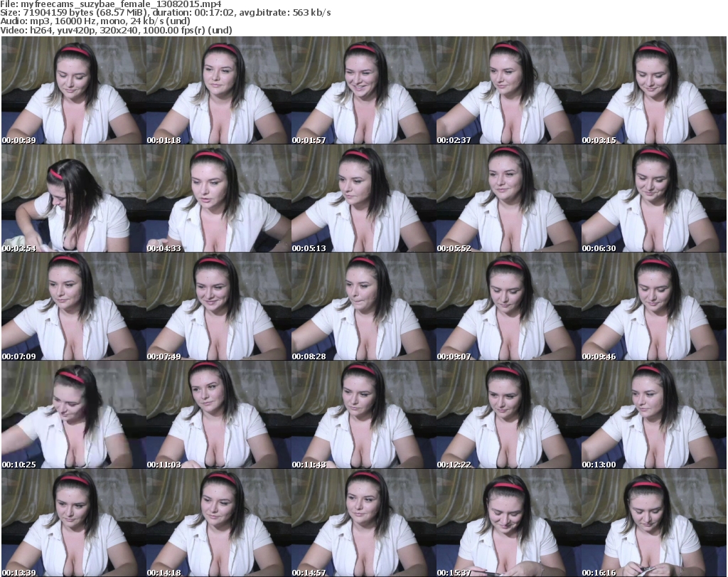This screenshot has height=577, width=728.
Task: Open the thumbnail frame stamped 00:12:22
Action: (508, 414)
